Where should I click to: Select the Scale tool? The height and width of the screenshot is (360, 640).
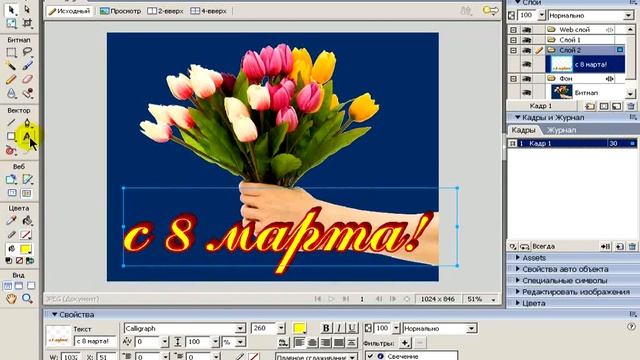pos(11,23)
